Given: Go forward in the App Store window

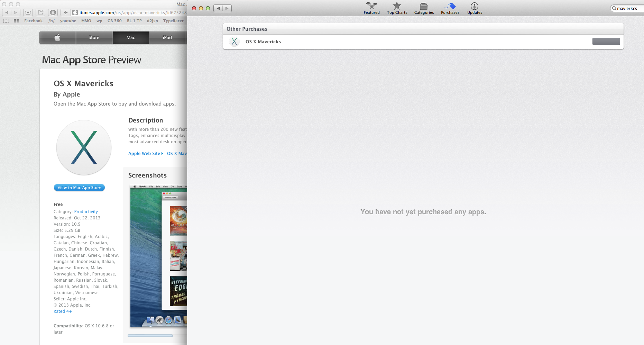Looking at the screenshot, I should pyautogui.click(x=227, y=8).
